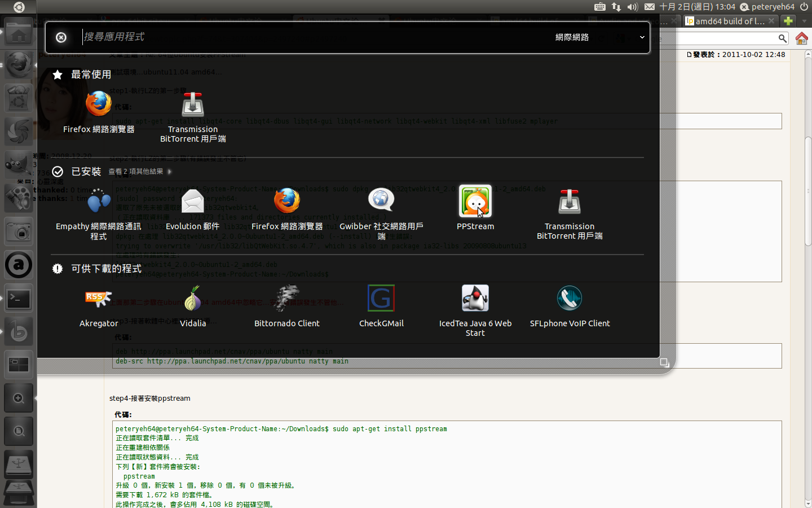Open the film-reel media app in launcher
This screenshot has width=812, height=508.
click(x=19, y=199)
